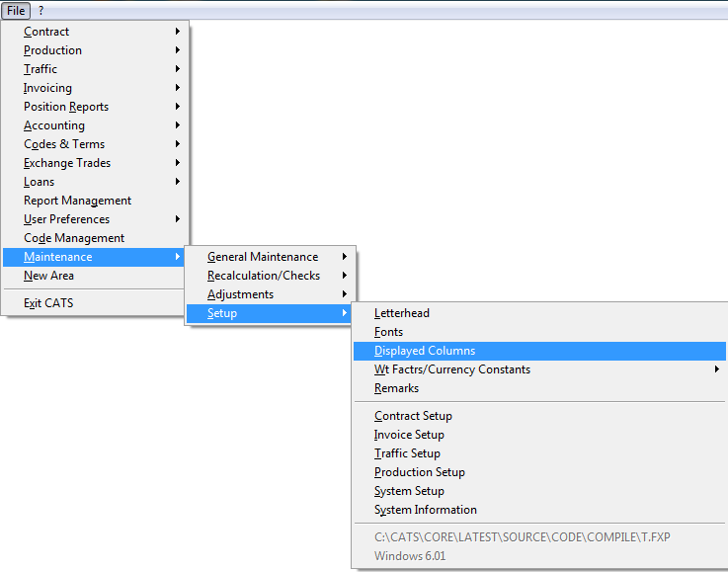728x572 pixels.
Task: Choose Remarks in Setup submenu
Action: click(x=539, y=388)
